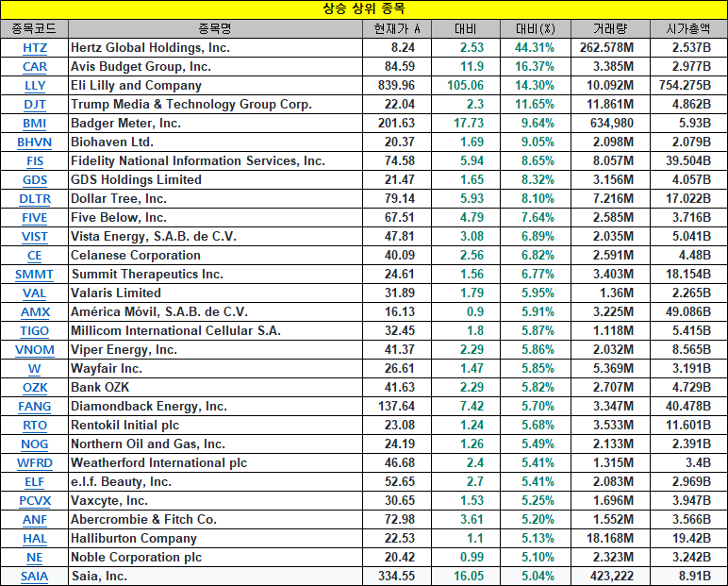728x586 pixels.
Task: Sort by the 현재가 column header
Action: pyautogui.click(x=397, y=29)
